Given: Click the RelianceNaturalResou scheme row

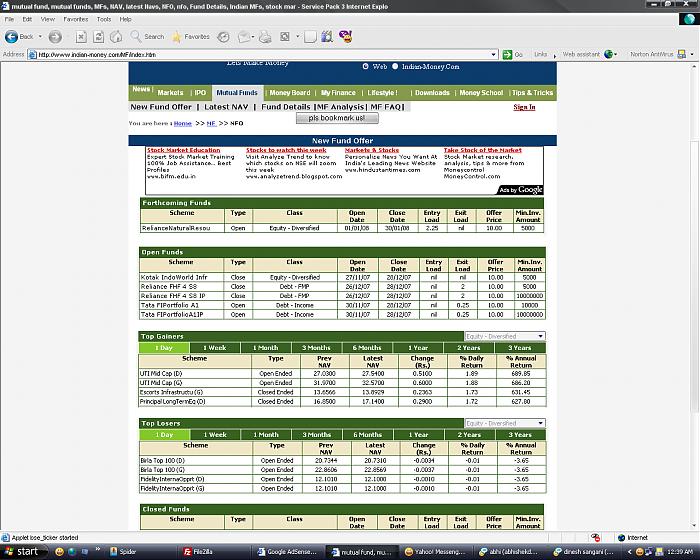Looking at the screenshot, I should 342,228.
